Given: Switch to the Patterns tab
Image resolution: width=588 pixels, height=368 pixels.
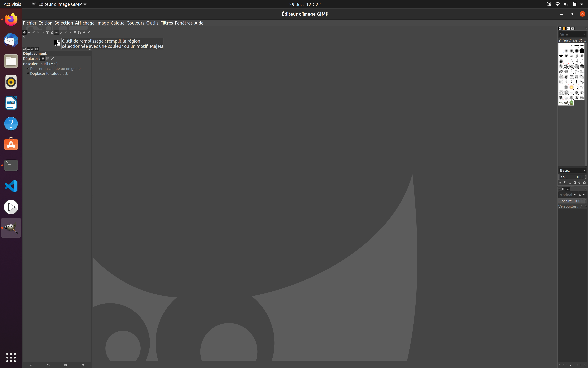Looking at the screenshot, I should click(x=564, y=29).
